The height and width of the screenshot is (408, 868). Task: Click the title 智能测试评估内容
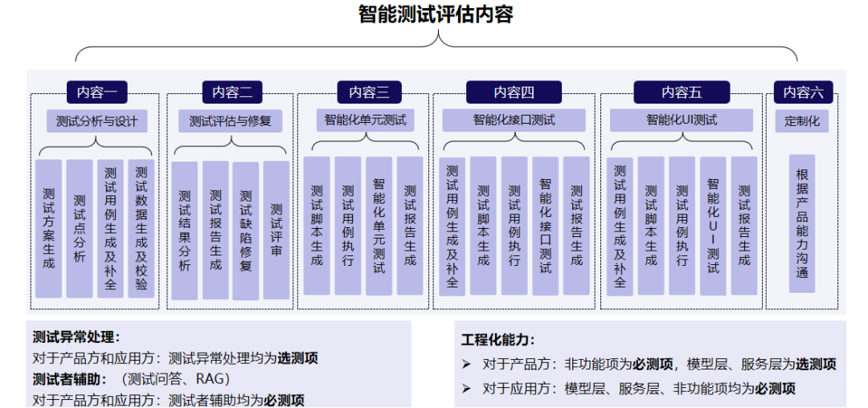coord(436,14)
